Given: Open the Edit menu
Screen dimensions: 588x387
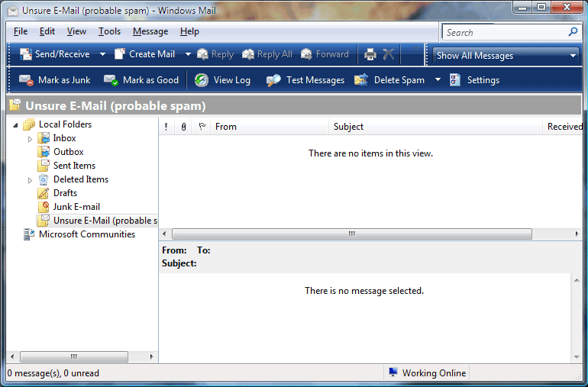Looking at the screenshot, I should (x=47, y=31).
